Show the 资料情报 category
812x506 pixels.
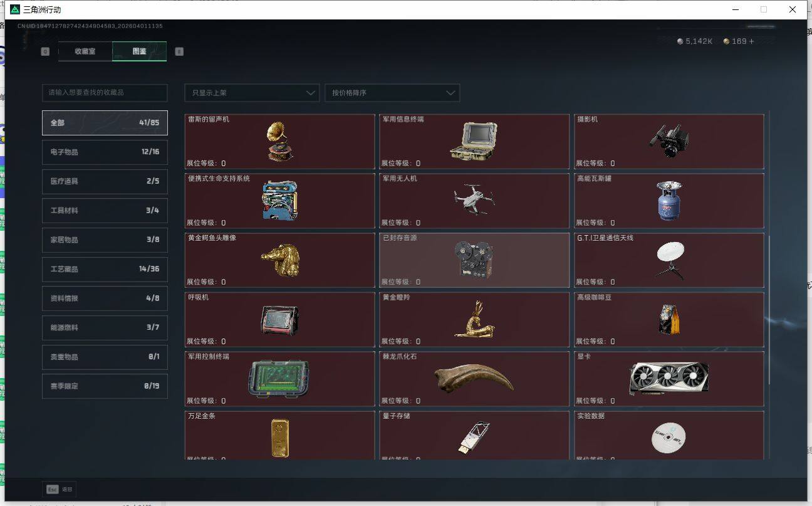(x=105, y=298)
